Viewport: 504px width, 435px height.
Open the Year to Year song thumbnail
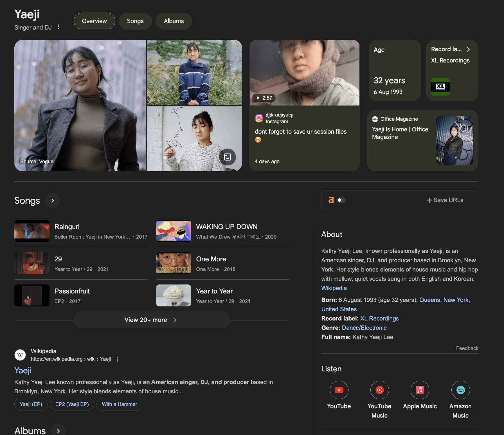pos(174,295)
